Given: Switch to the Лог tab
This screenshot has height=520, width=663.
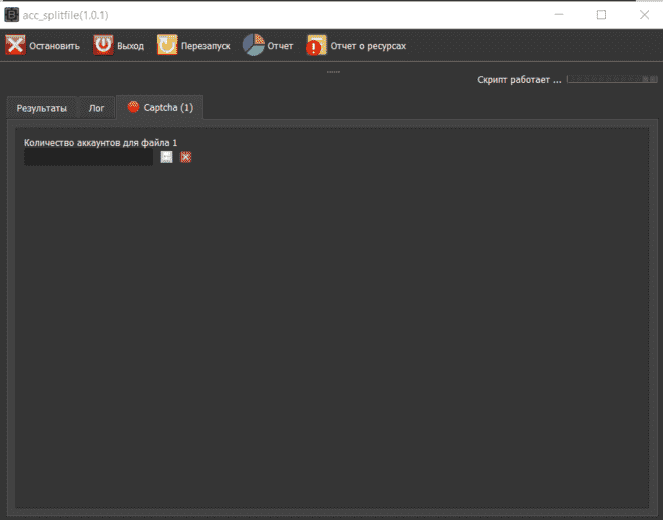Looking at the screenshot, I should point(96,108).
